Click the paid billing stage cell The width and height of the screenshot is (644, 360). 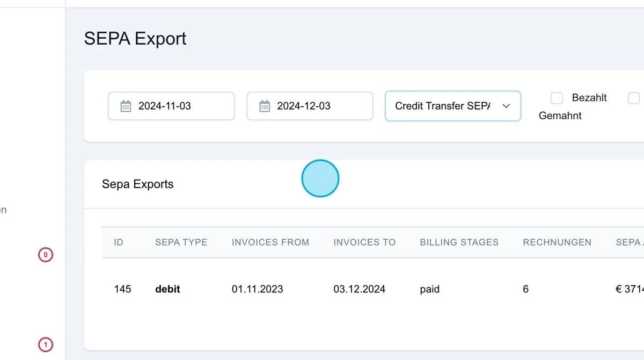430,289
